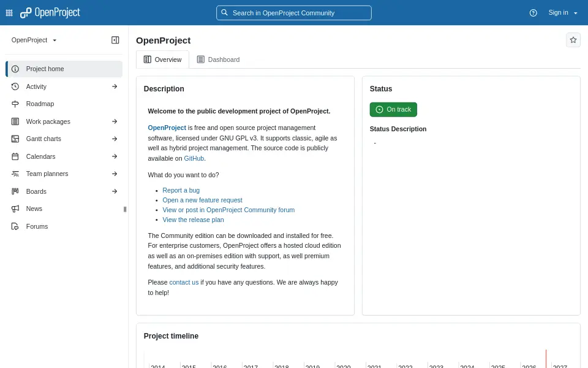Click the green 'On track' status badge

(x=393, y=110)
